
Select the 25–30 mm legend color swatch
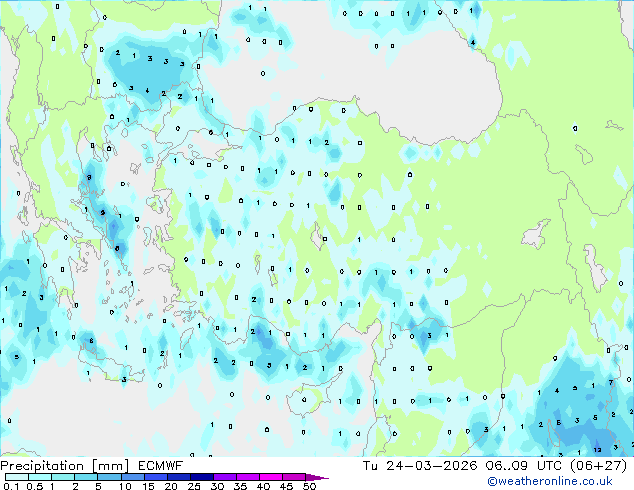[x=201, y=477]
